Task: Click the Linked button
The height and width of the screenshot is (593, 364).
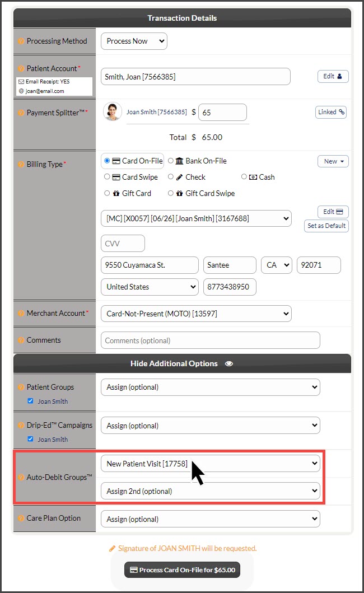Action: (331, 113)
